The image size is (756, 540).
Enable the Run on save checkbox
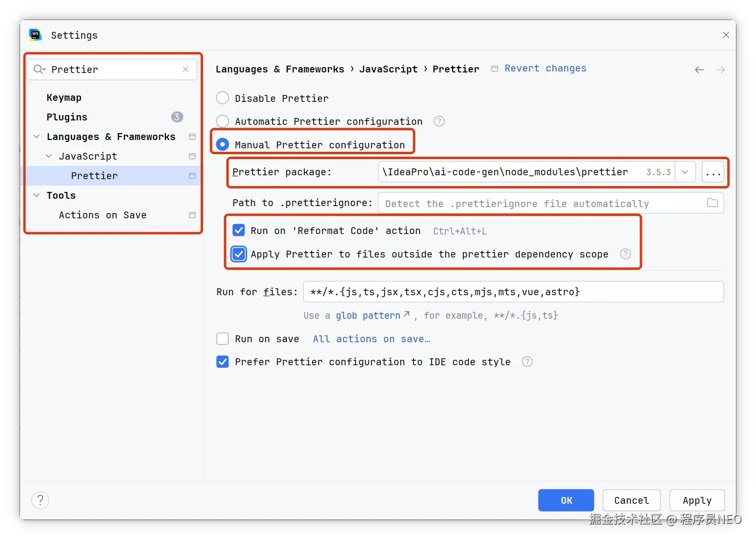[x=222, y=338]
